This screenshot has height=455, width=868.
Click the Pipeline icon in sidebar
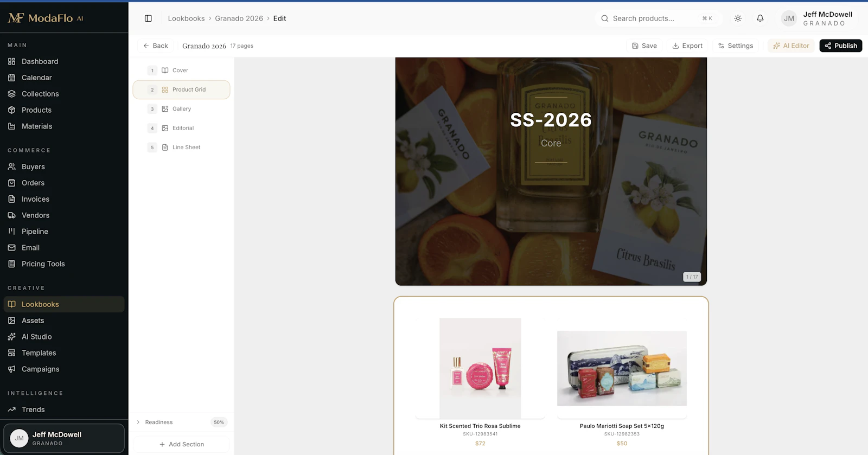pos(12,231)
